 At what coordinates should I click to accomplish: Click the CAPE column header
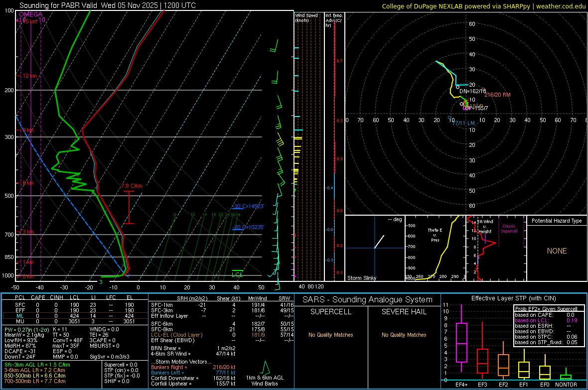click(x=38, y=297)
